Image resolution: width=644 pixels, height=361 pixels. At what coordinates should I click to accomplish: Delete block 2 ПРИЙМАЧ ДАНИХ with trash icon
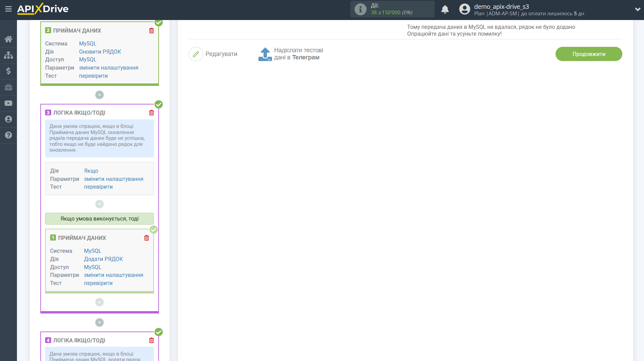[x=152, y=31]
